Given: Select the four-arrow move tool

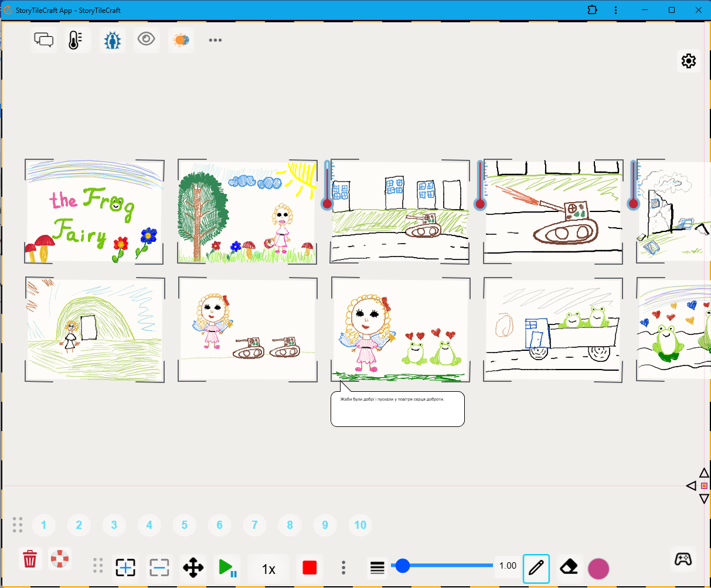Looking at the screenshot, I should [x=193, y=568].
